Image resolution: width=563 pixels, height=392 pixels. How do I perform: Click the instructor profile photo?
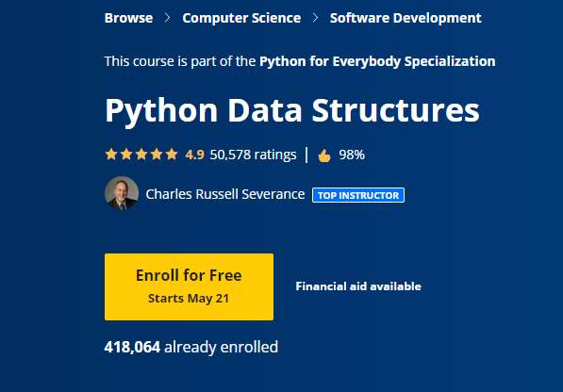pos(122,193)
